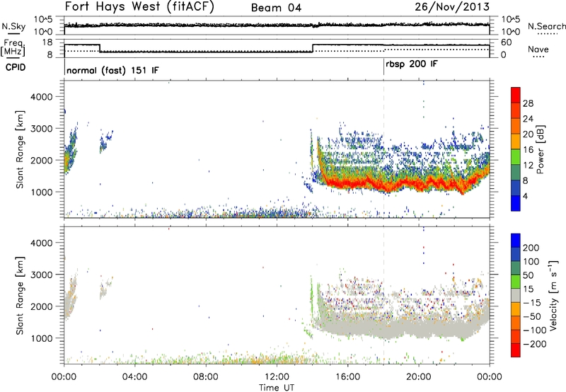The height and width of the screenshot is (392, 566).
Task: Click the 'Velocity [m s-1]' colorbar label
Action: point(553,295)
